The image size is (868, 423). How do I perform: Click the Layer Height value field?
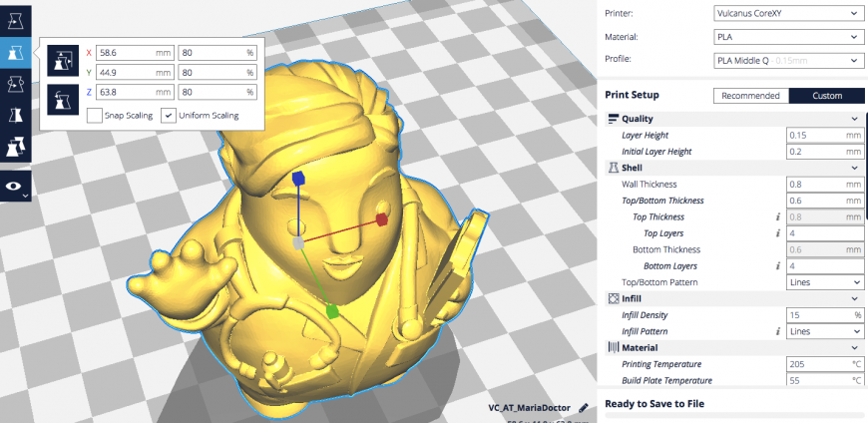point(825,135)
